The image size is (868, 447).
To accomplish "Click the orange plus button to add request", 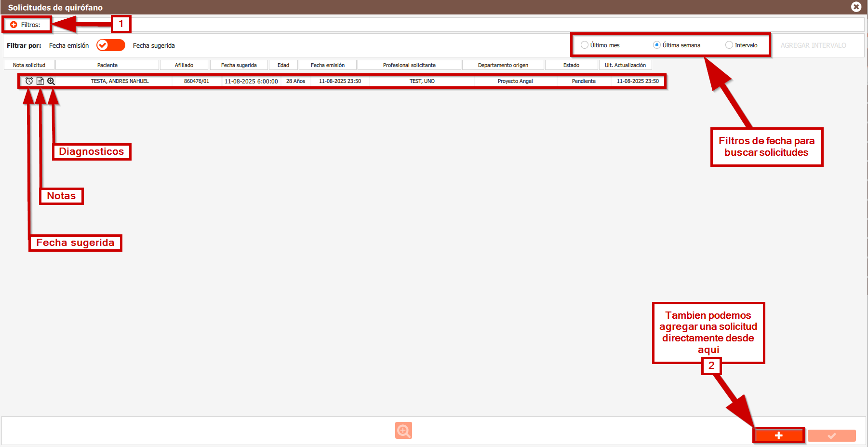I will click(x=778, y=435).
